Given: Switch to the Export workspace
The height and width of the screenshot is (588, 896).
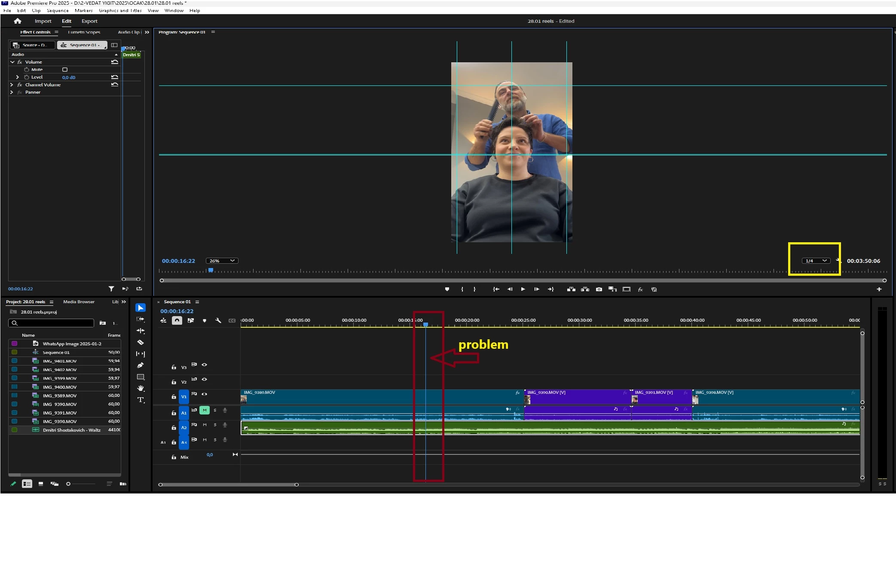Looking at the screenshot, I should coord(89,21).
